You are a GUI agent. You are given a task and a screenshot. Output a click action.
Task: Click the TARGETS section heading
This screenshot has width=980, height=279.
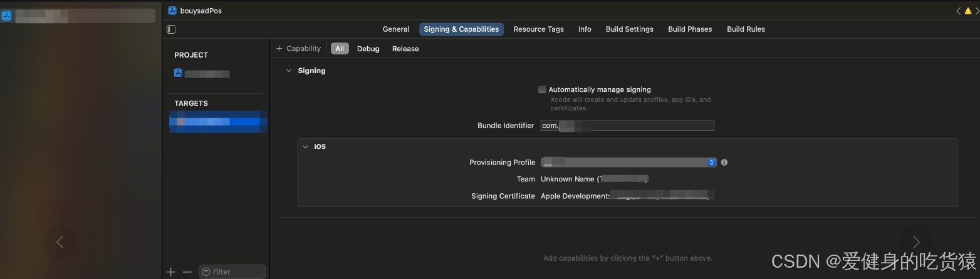pos(191,103)
